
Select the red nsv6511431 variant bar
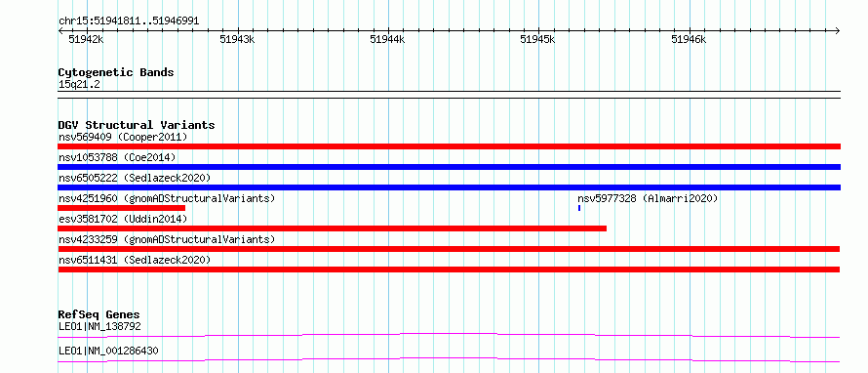pyautogui.click(x=449, y=269)
